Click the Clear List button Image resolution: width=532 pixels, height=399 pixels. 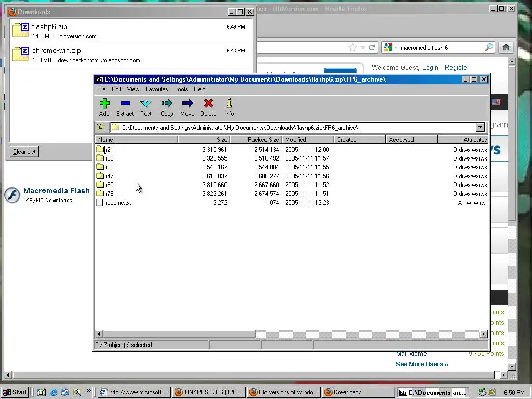click(x=24, y=152)
